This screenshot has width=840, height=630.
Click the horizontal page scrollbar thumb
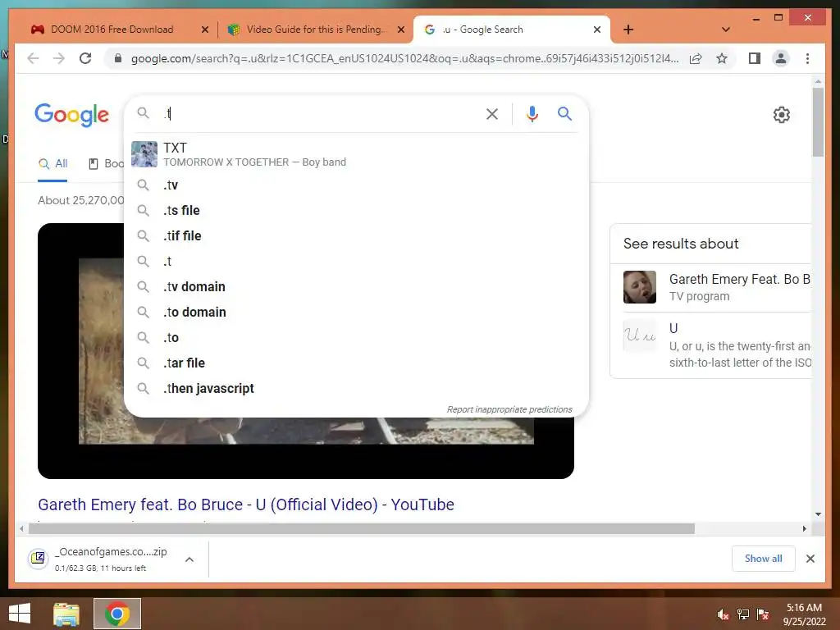[x=362, y=529]
